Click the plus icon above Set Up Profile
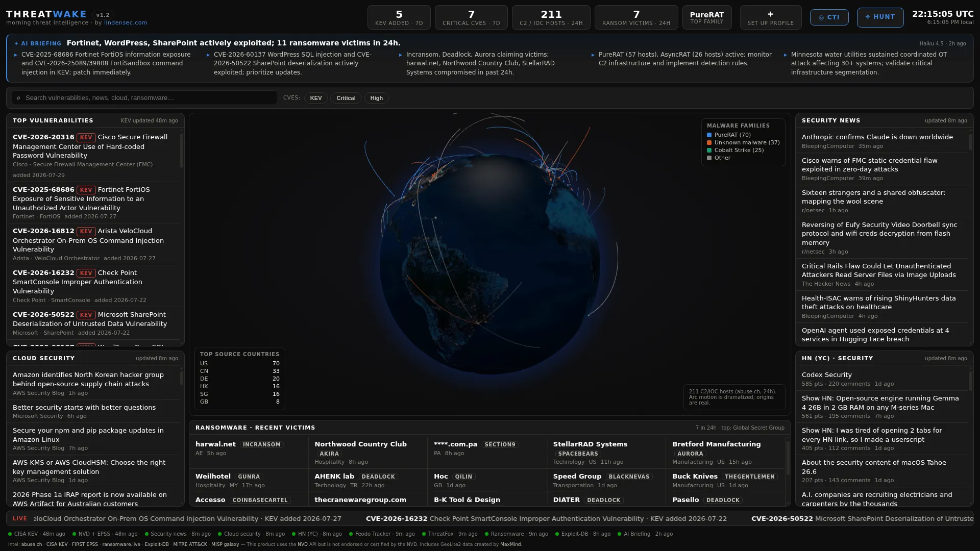Screen dimensions: 980x551 click(x=770, y=14)
